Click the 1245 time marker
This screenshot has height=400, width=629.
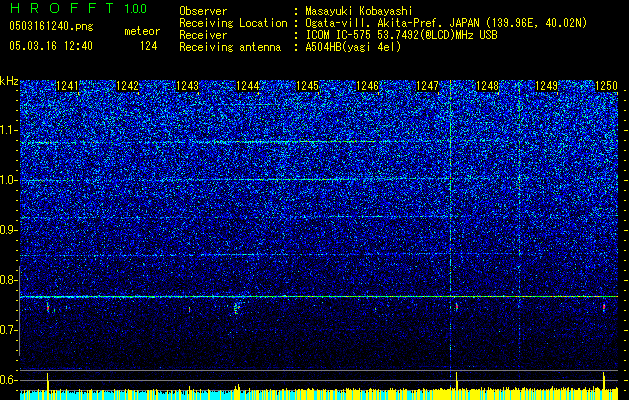[307, 86]
